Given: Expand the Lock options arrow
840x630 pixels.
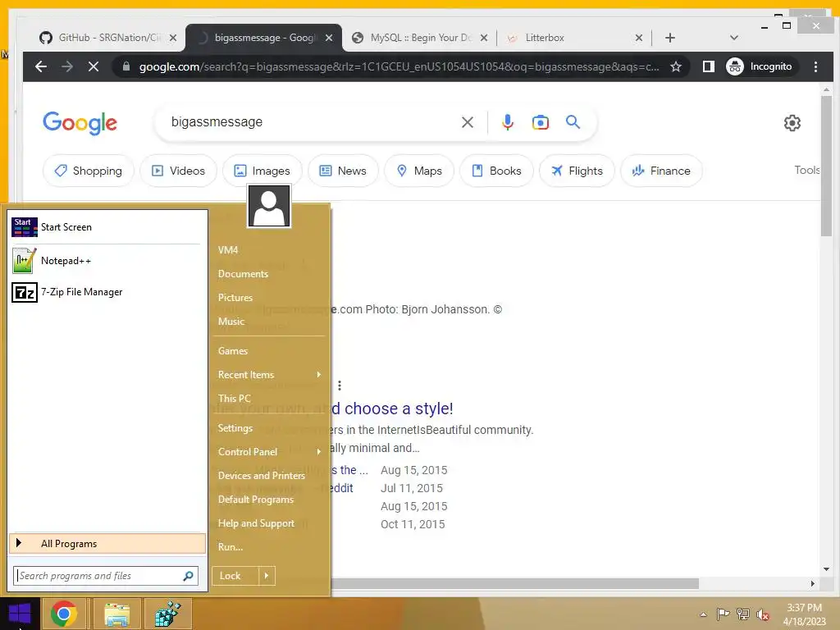Looking at the screenshot, I should point(267,576).
